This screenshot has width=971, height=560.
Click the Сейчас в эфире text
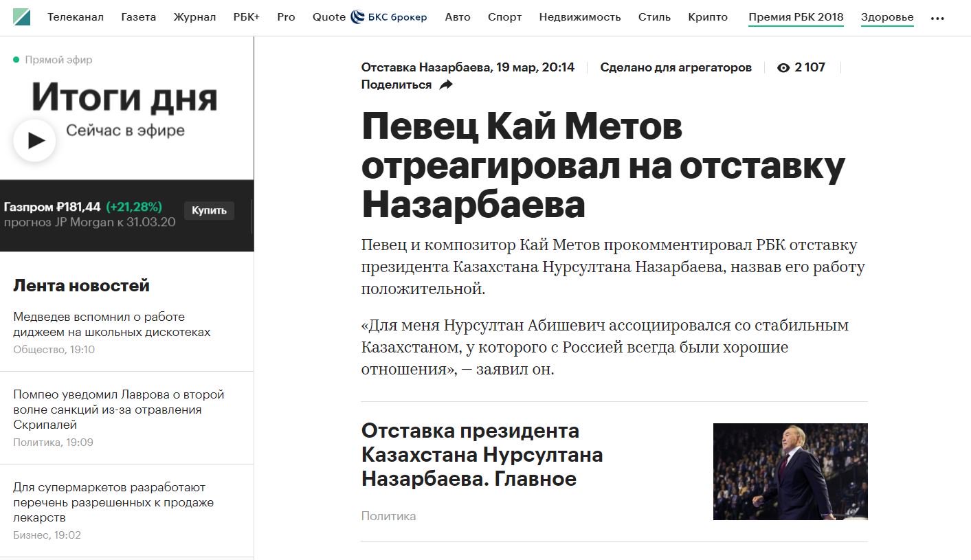point(125,131)
